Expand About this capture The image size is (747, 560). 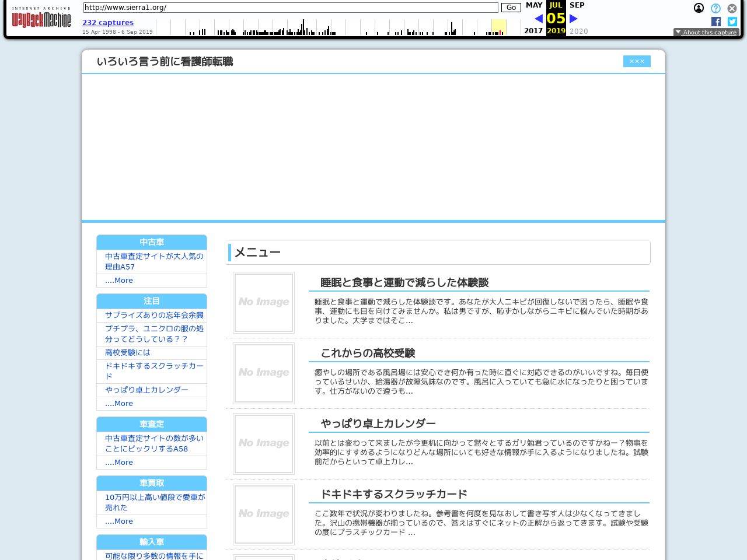706,33
